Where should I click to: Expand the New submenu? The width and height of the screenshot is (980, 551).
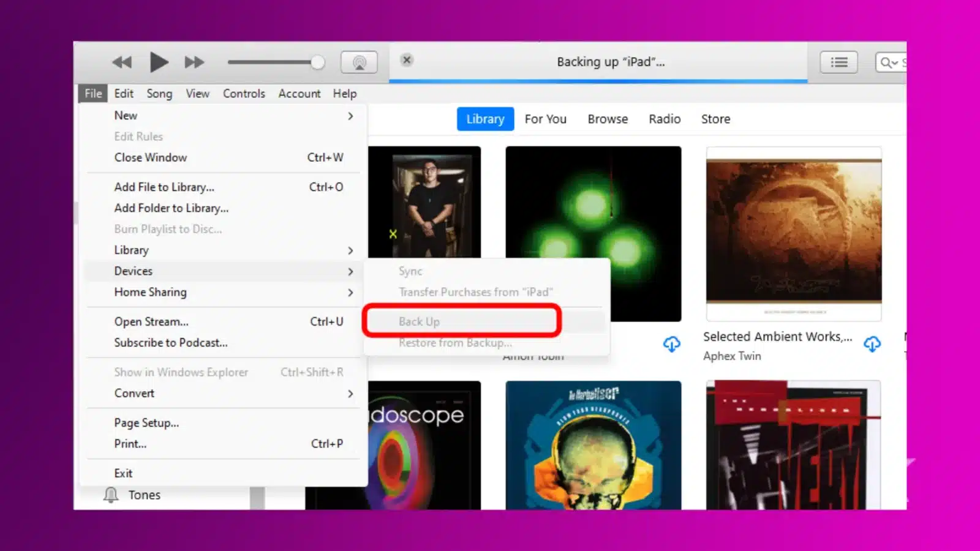pyautogui.click(x=224, y=116)
